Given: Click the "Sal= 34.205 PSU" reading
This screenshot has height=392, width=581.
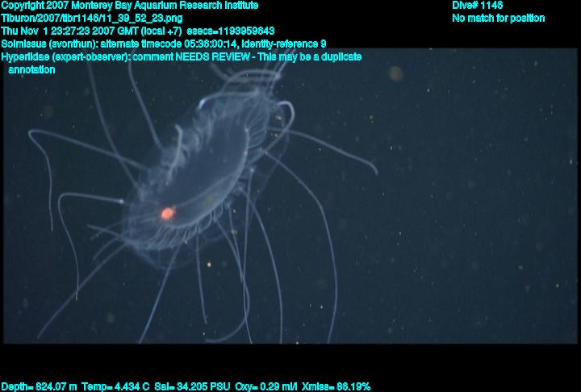Looking at the screenshot, I should [192, 386].
